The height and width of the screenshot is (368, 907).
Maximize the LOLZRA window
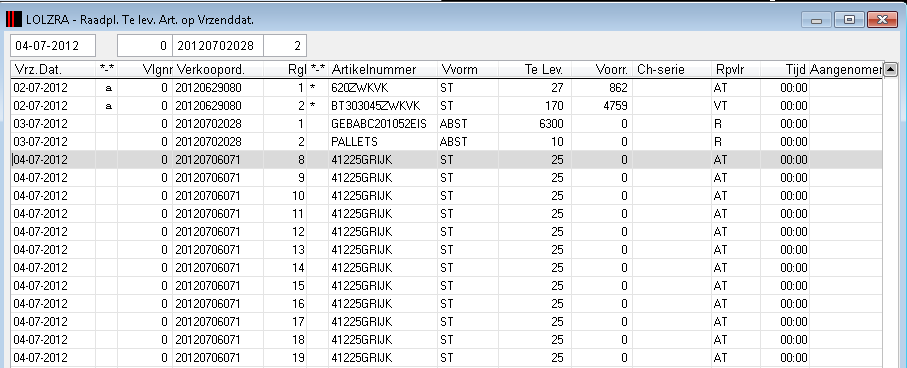point(849,20)
